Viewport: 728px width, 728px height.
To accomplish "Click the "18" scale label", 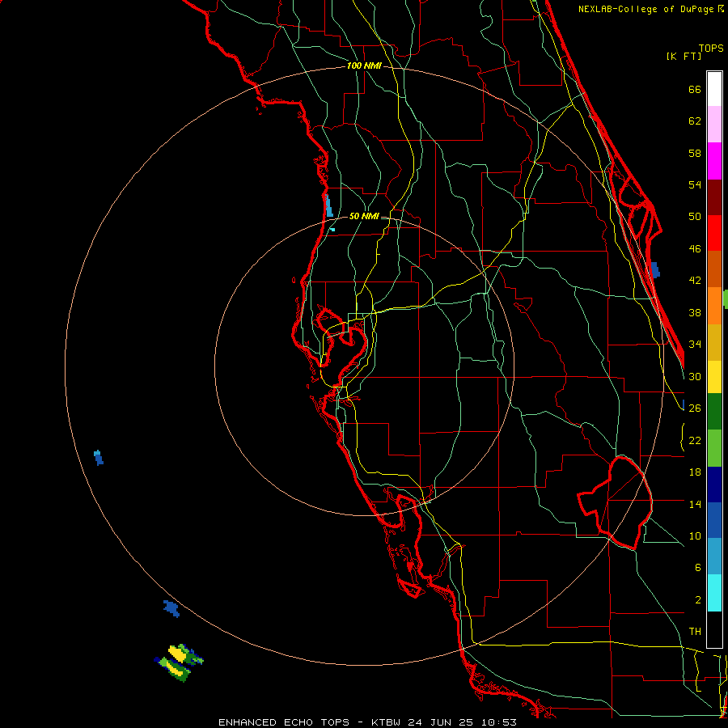I will coord(695,472).
